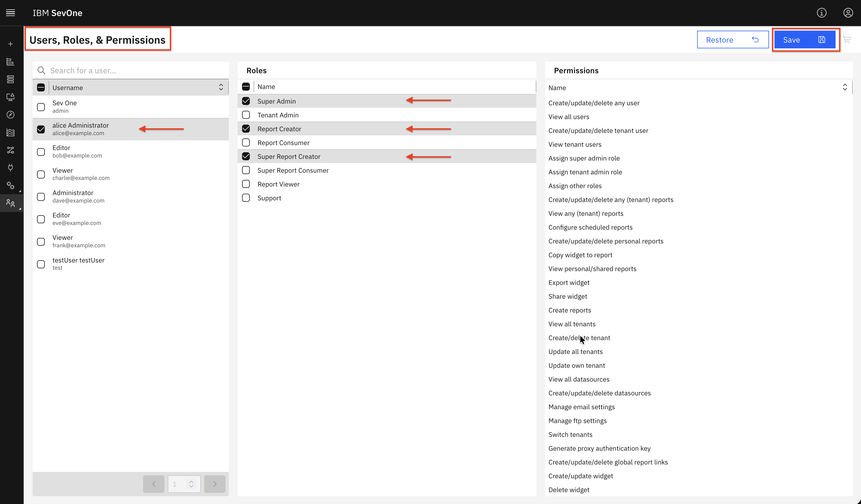Viewport: 861px width, 504px height.
Task: Toggle the select-all Roles Name checkbox
Action: [246, 86]
